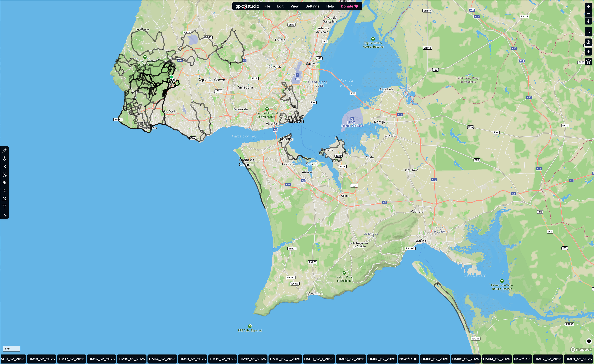Screen dimensions: 594x364
Task: Open the Edit menu
Action: coord(280,6)
